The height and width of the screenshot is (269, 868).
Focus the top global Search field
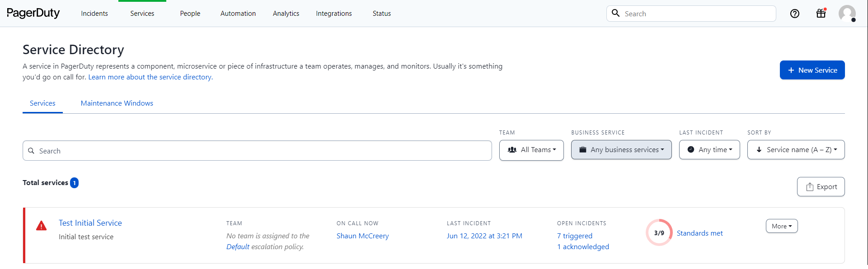click(x=691, y=14)
